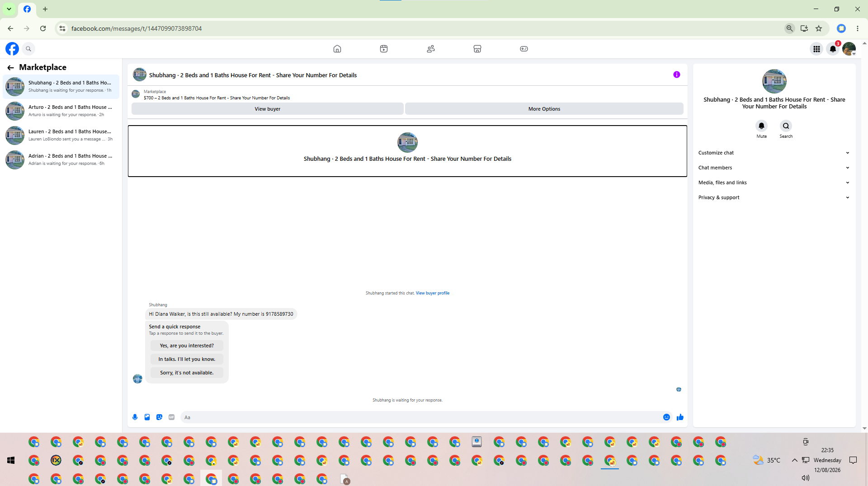Choose a GIF icon
Image resolution: width=868 pixels, height=486 pixels.
171,417
